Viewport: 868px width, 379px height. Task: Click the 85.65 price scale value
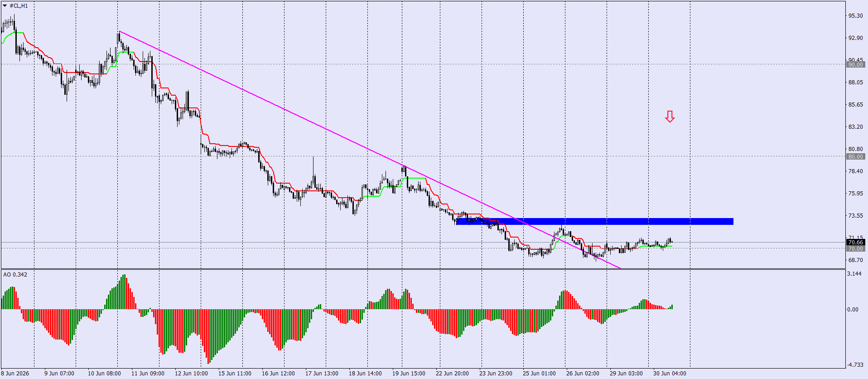click(x=855, y=105)
